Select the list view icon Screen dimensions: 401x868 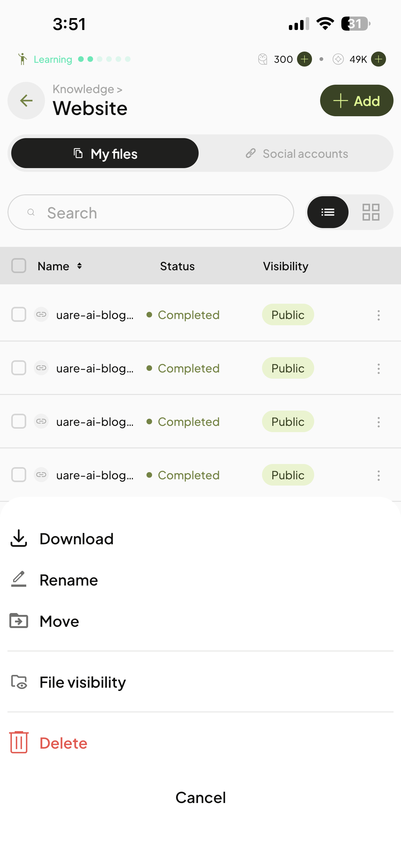point(328,212)
